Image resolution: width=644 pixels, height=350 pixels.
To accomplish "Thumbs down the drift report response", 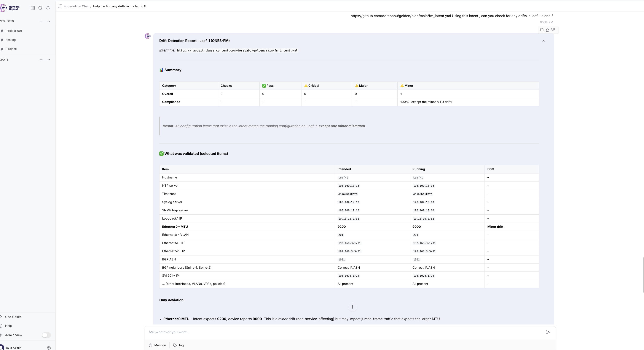I will point(553,30).
